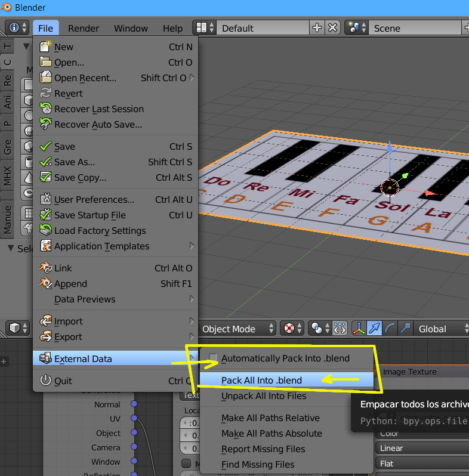Click the Window output socket

click(134, 461)
